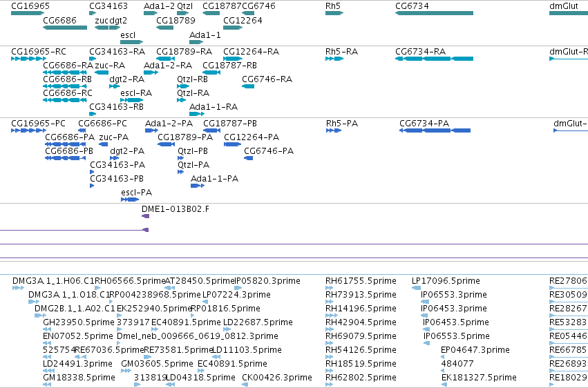Click EST label RH42904.5prime

pos(361,322)
